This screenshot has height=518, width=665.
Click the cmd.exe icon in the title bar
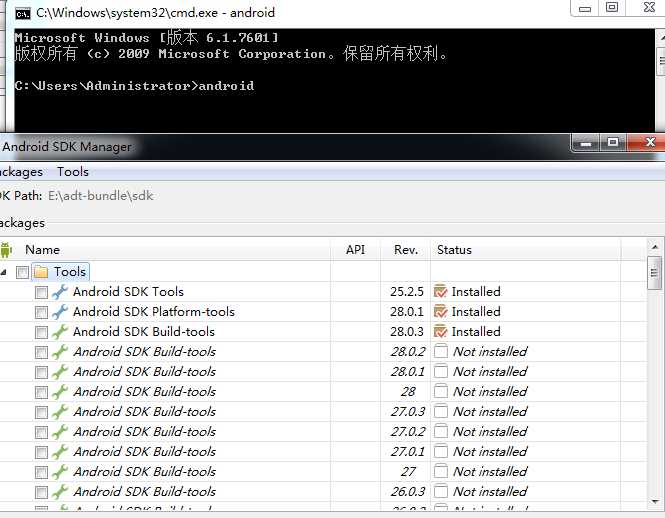pyautogui.click(x=22, y=14)
